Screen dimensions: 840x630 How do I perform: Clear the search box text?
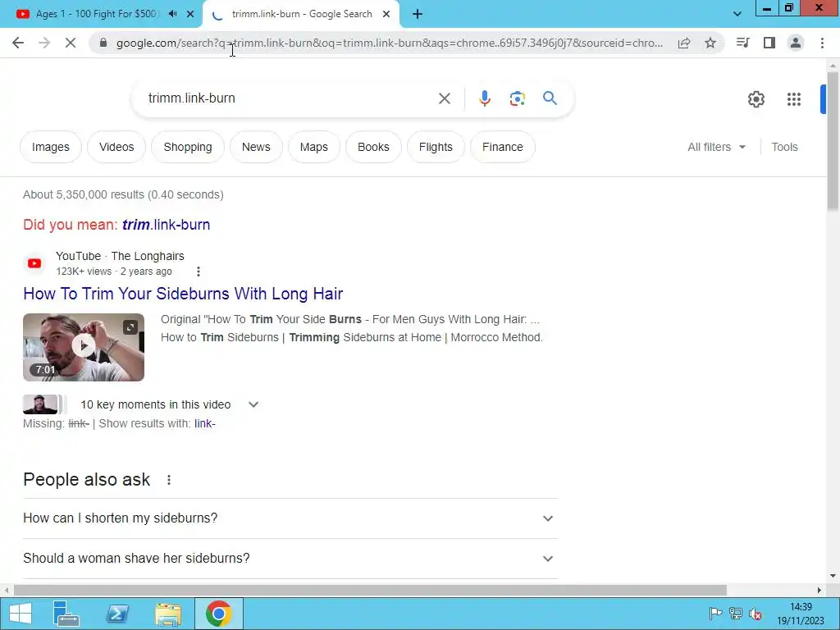pyautogui.click(x=444, y=98)
